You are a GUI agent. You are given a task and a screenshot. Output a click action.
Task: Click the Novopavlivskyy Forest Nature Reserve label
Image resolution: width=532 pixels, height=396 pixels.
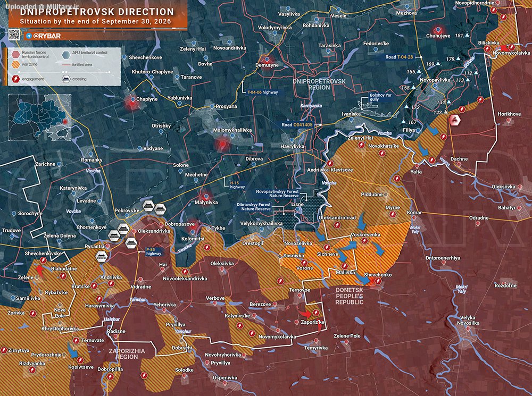click(x=278, y=193)
